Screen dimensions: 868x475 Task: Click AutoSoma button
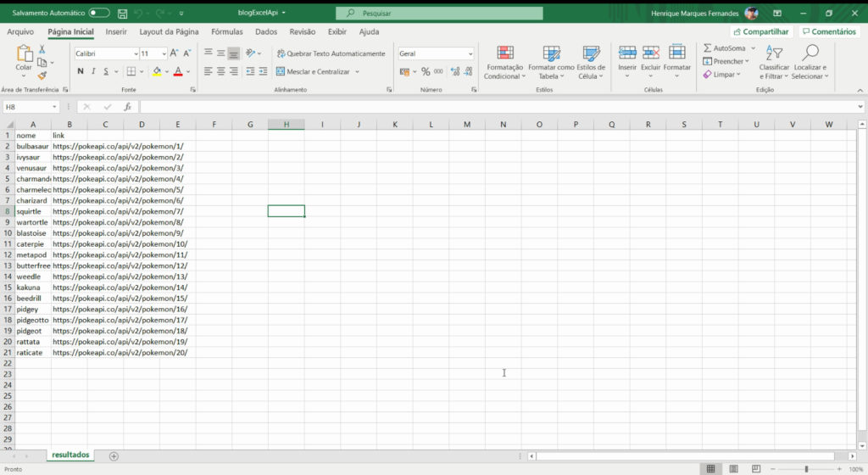(x=725, y=48)
